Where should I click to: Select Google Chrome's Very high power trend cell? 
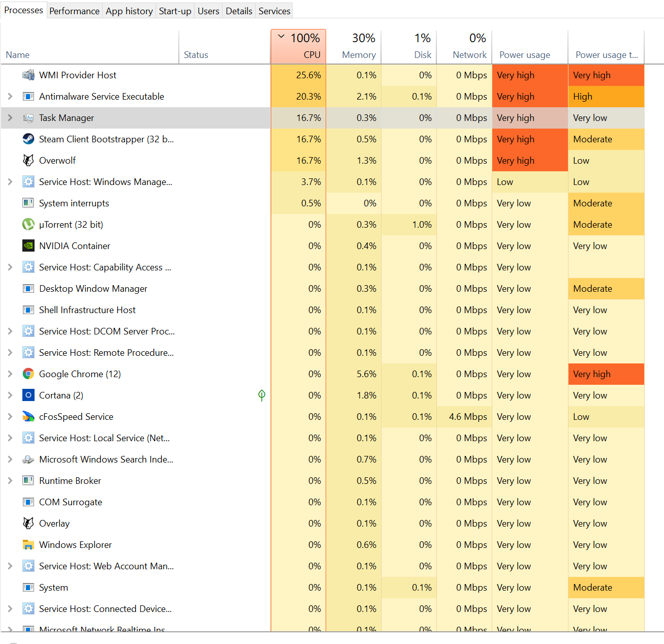[606, 374]
